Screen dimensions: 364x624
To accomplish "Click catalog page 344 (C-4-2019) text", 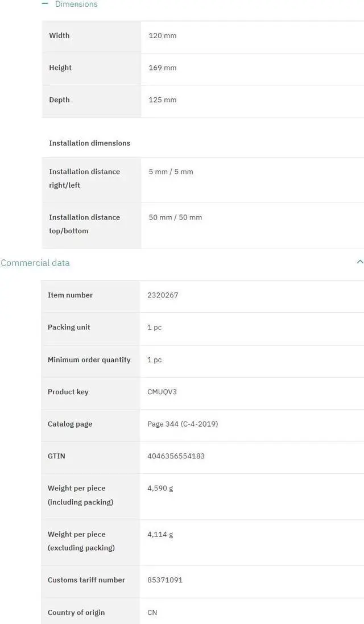I will pos(183,424).
